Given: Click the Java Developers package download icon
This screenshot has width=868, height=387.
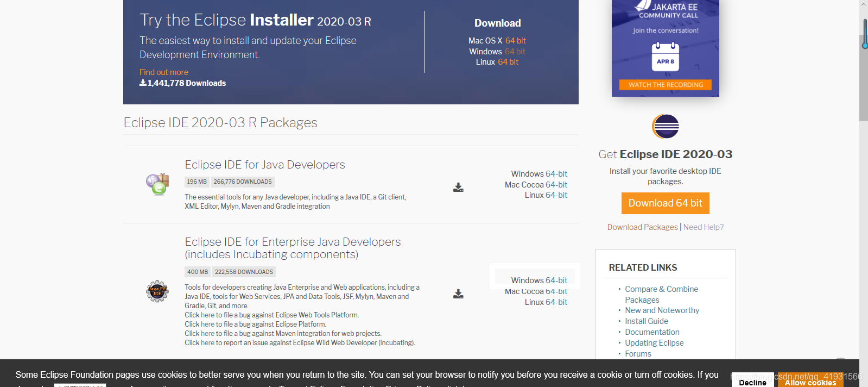Looking at the screenshot, I should 458,188.
